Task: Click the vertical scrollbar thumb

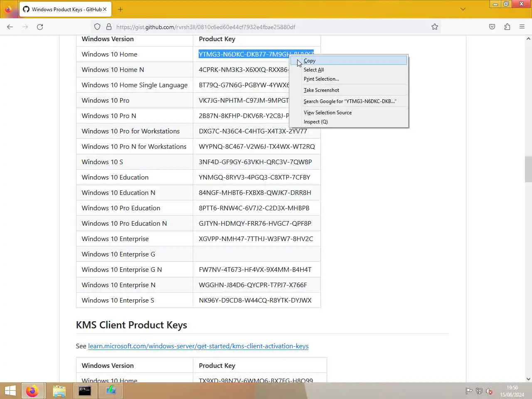Action: (x=528, y=169)
